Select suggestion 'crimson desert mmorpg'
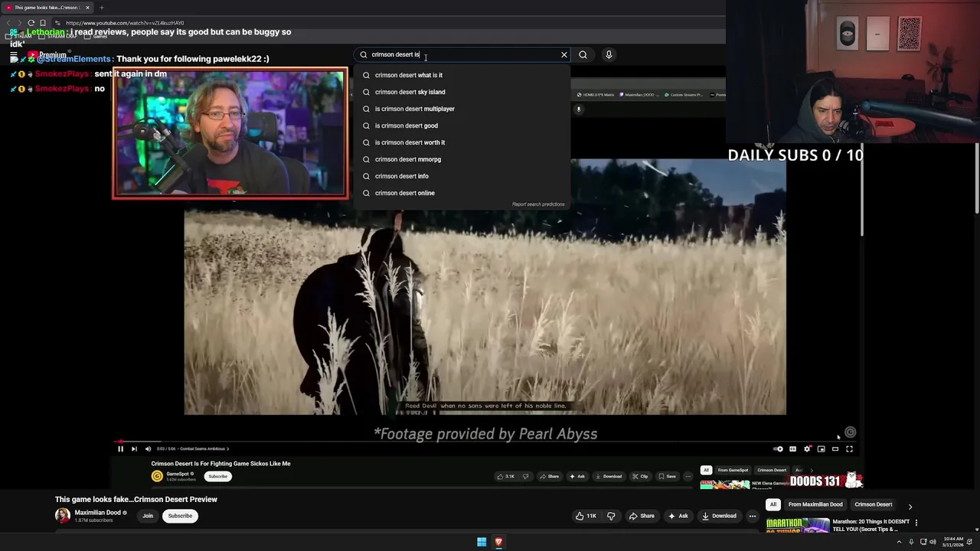 pos(462,159)
